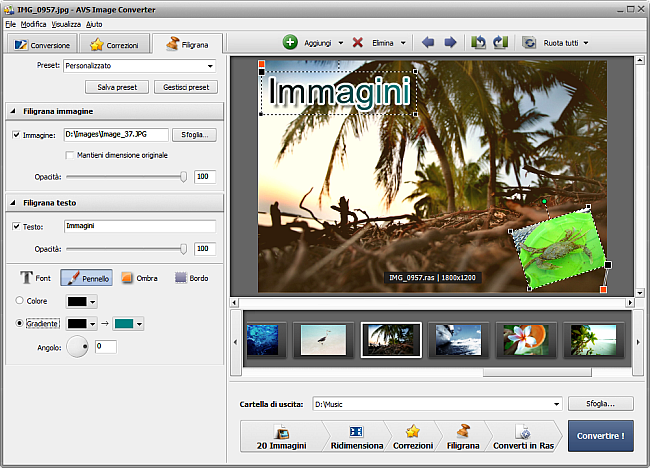The image size is (650, 468).
Task: Select the bird on beach thumbnail
Action: click(x=323, y=340)
